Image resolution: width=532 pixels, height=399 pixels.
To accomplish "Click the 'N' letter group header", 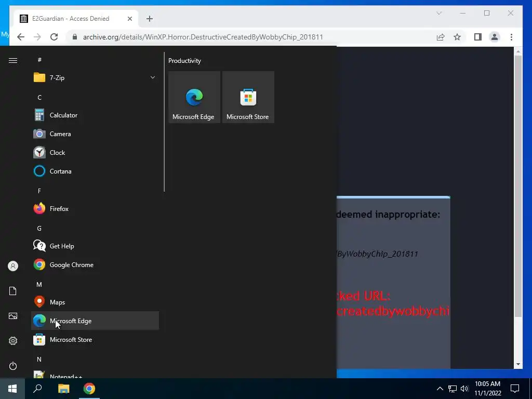I will (39, 359).
